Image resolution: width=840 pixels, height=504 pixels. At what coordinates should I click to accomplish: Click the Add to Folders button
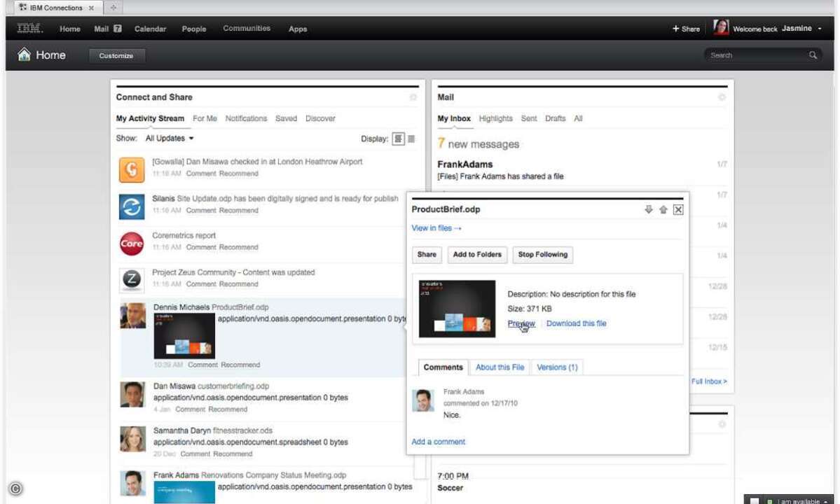(477, 255)
